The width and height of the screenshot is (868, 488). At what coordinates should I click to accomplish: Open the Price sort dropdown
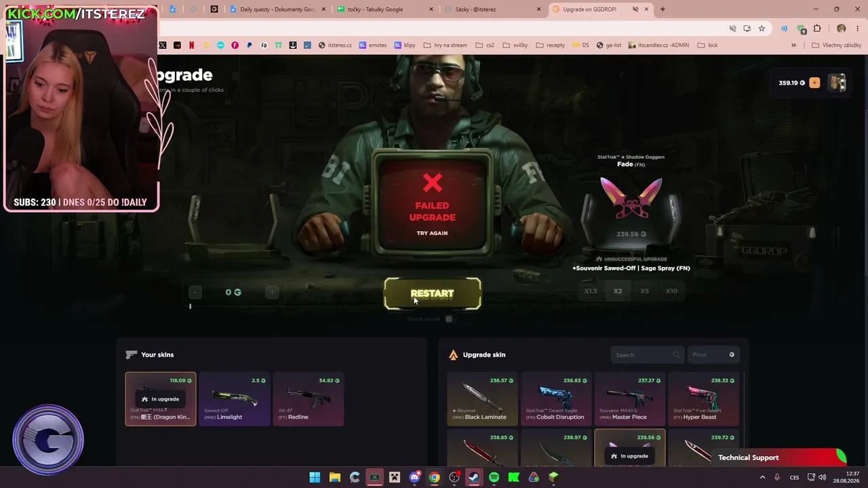pos(713,354)
